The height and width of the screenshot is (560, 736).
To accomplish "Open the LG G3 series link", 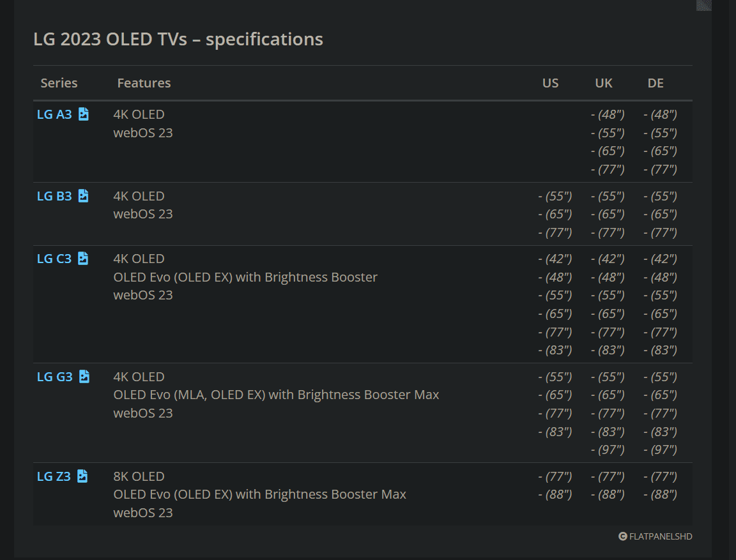I will click(55, 377).
